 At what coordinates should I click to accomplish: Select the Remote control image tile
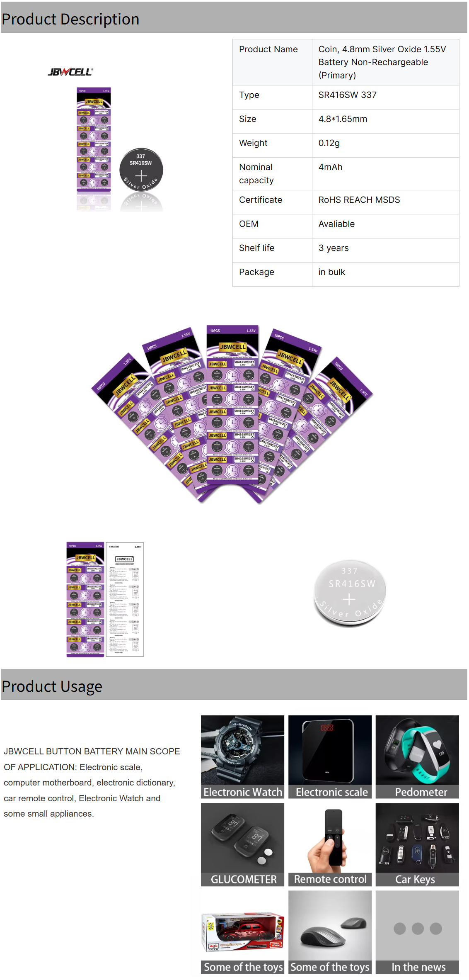point(330,844)
